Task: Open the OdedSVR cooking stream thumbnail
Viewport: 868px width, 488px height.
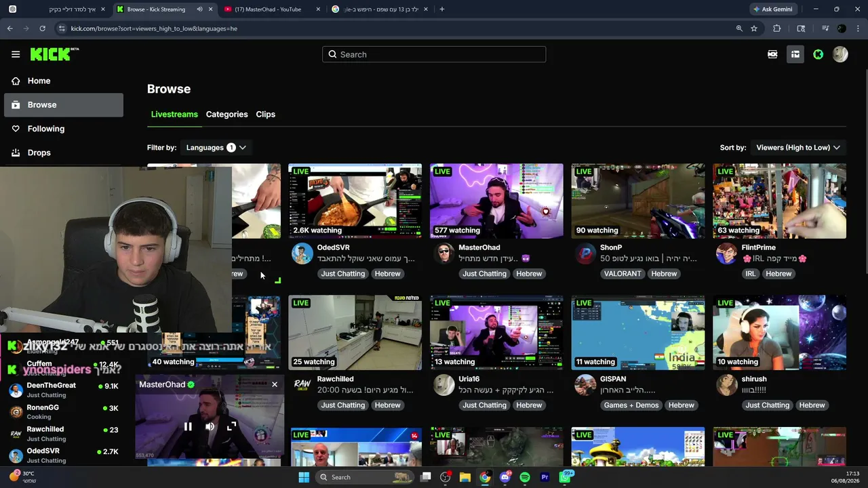Action: 355,201
